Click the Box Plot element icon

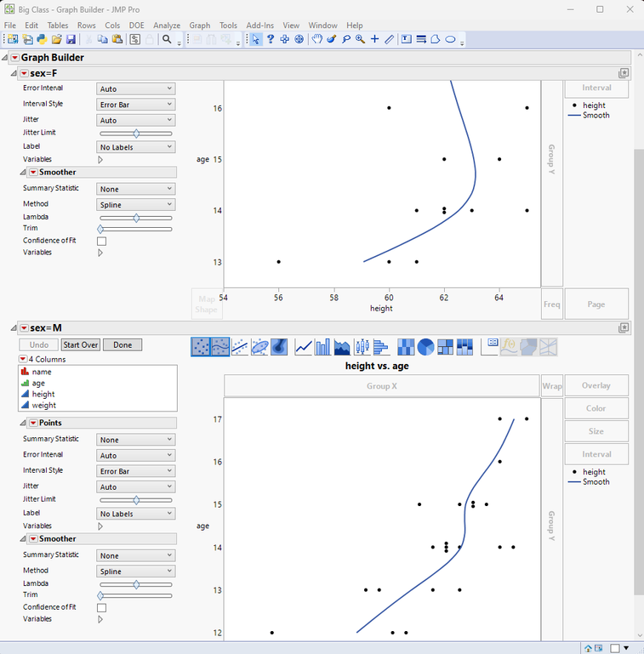(x=362, y=347)
